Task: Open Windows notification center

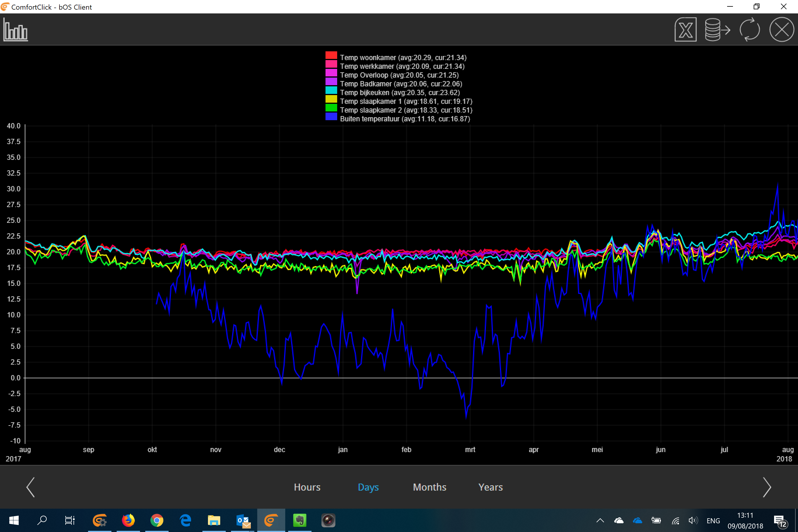Action: 780,520
